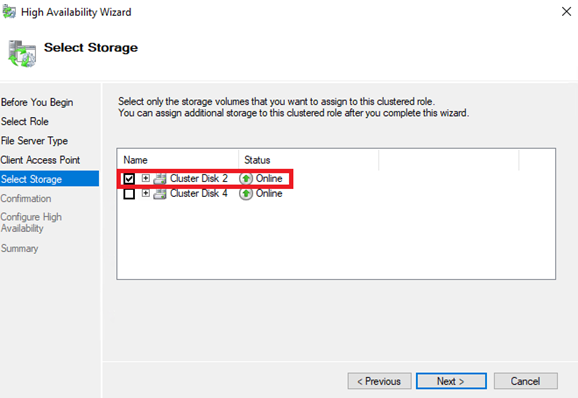
Task: Open the Select Role wizard step
Action: [x=25, y=121]
